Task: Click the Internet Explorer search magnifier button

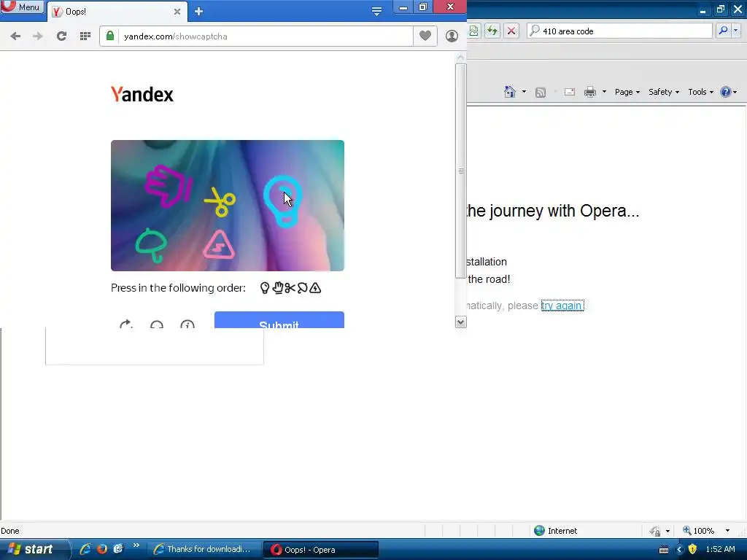Action: (x=723, y=31)
